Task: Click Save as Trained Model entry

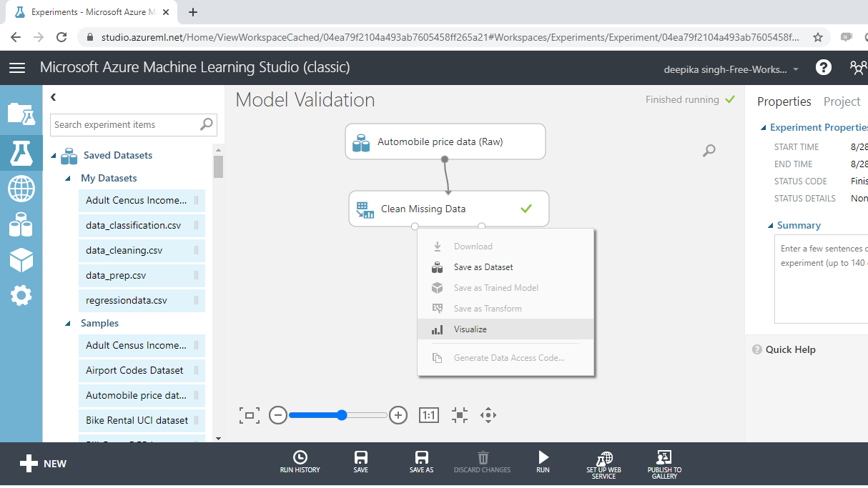Action: [x=505, y=288]
